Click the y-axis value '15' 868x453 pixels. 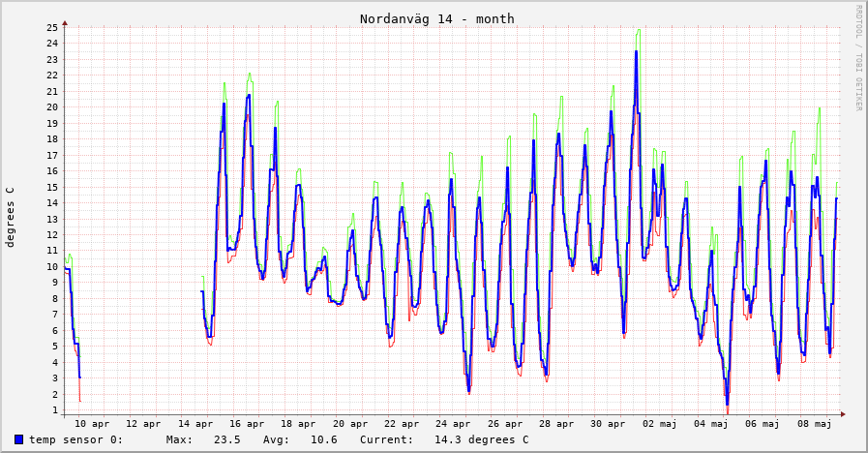pyautogui.click(x=52, y=187)
